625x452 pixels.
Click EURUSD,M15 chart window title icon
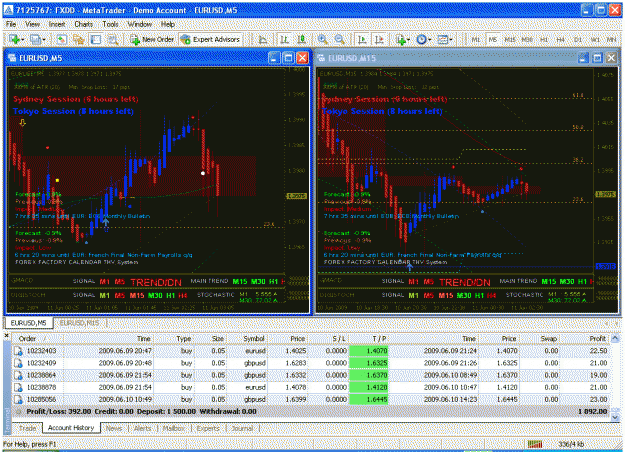(321, 58)
